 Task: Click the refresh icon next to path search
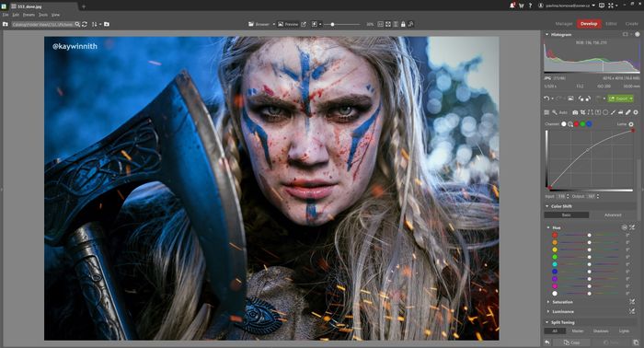tap(85, 24)
